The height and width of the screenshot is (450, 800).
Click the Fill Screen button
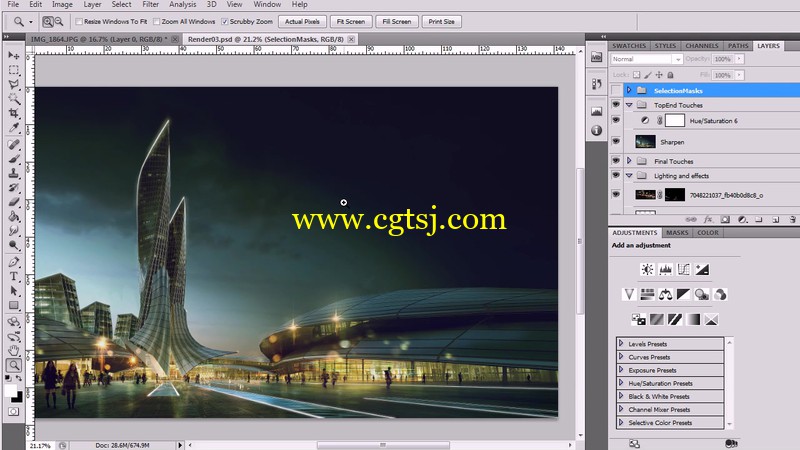[x=396, y=21]
